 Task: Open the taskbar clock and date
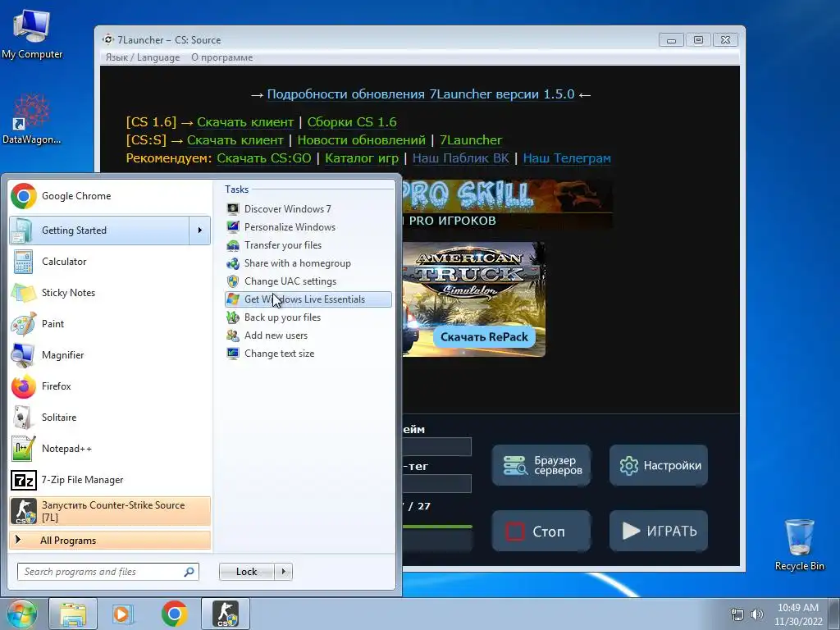pyautogui.click(x=798, y=614)
